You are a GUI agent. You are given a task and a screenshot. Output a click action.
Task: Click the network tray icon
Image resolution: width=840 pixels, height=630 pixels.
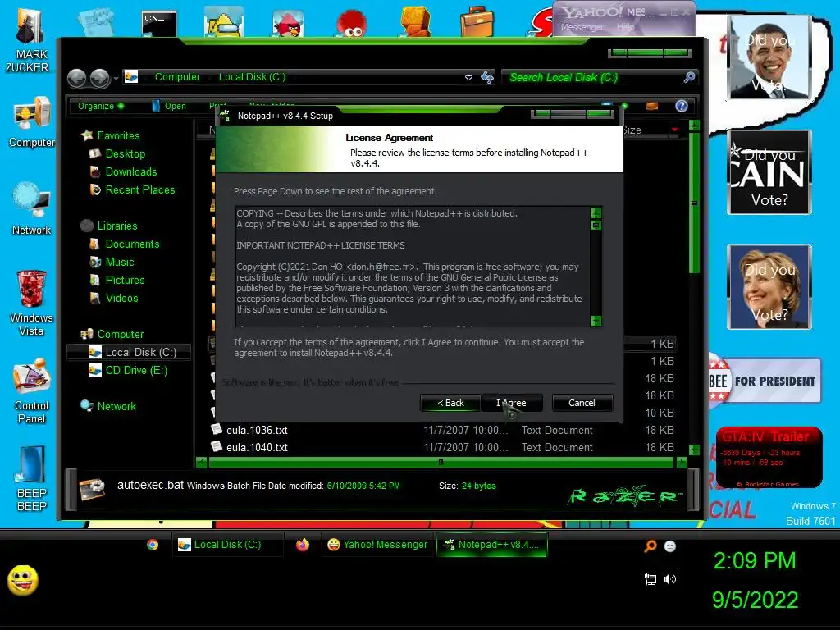point(651,579)
